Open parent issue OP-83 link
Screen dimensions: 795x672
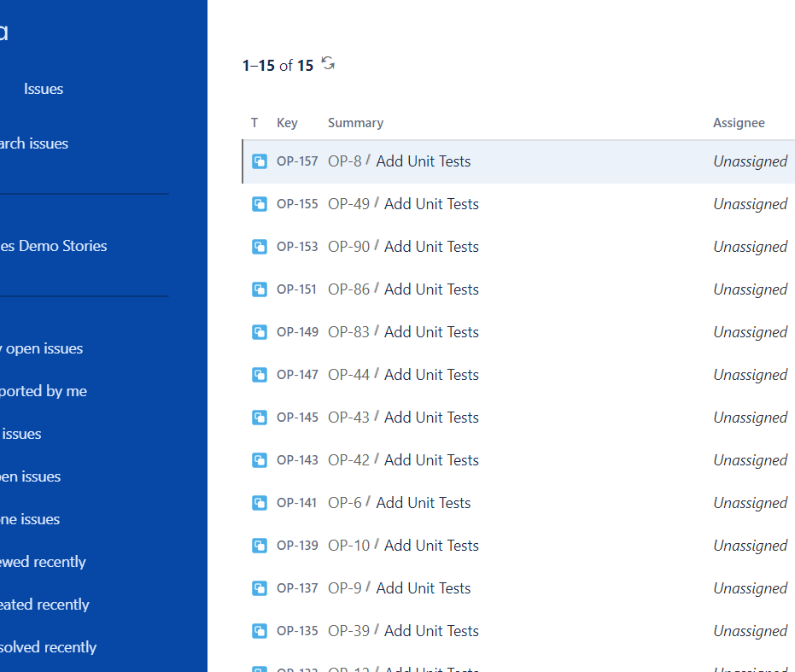click(x=348, y=331)
